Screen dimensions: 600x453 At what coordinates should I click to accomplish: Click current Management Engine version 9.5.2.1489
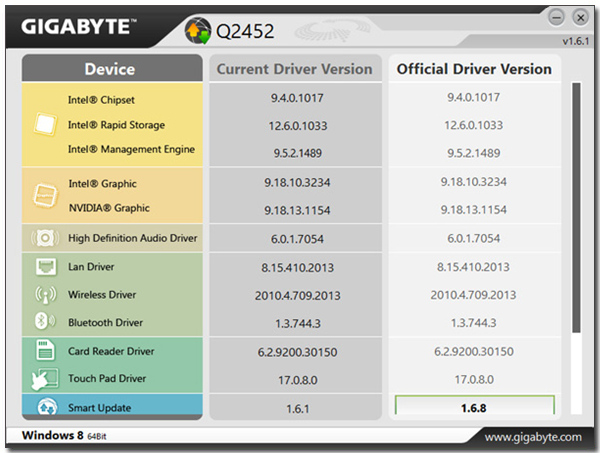tap(297, 153)
